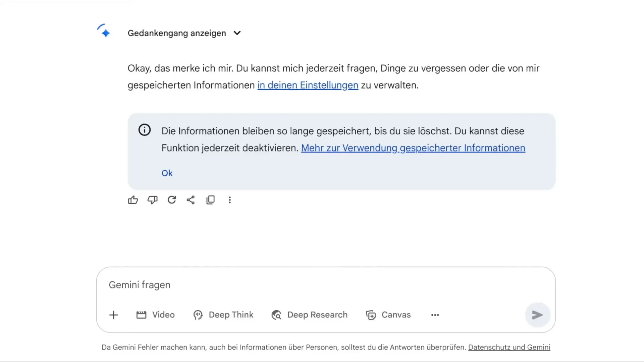Regenerate the response

point(171,200)
